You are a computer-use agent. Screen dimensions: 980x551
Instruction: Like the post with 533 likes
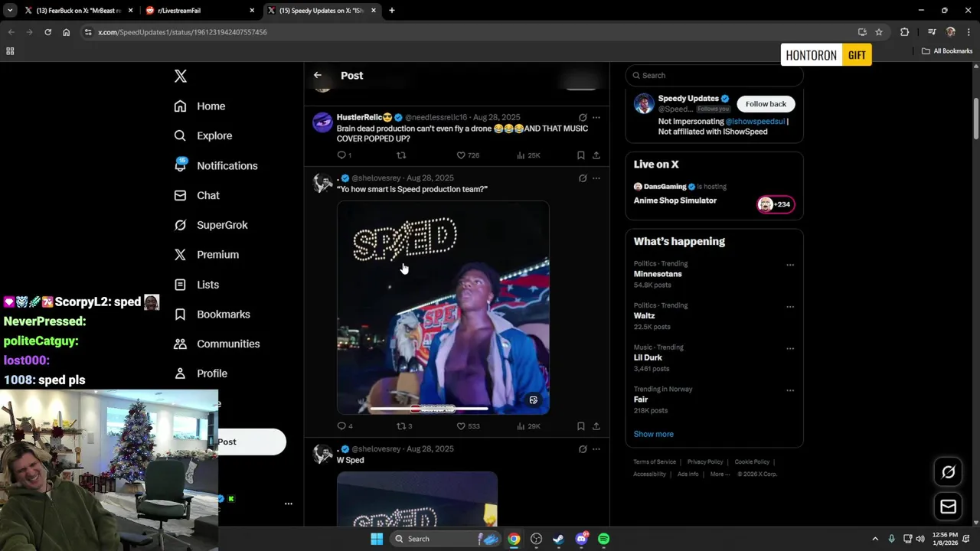(468, 426)
